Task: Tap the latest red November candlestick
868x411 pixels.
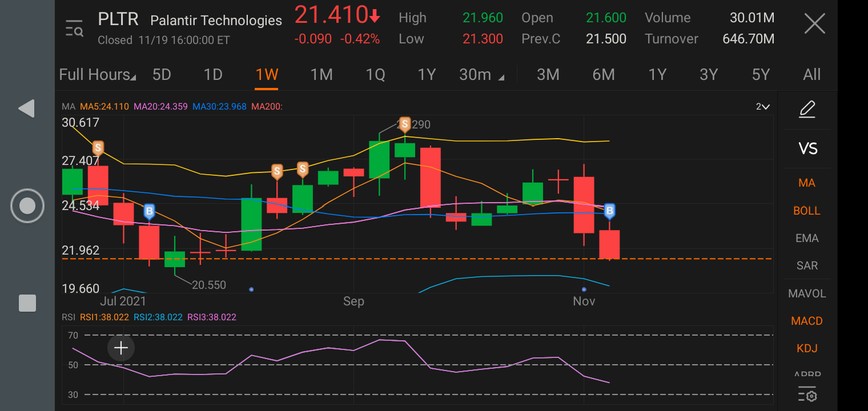Action: click(609, 244)
